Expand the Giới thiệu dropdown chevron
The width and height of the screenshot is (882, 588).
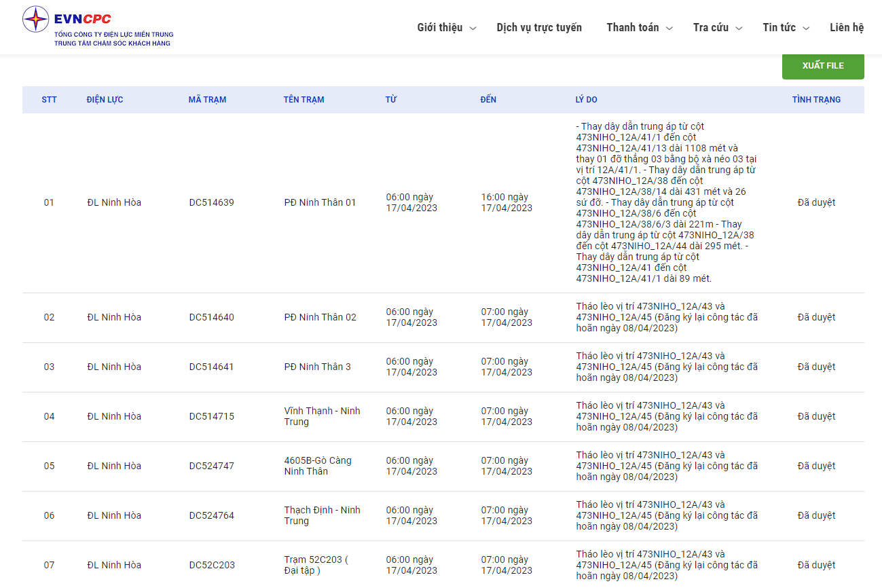click(473, 29)
